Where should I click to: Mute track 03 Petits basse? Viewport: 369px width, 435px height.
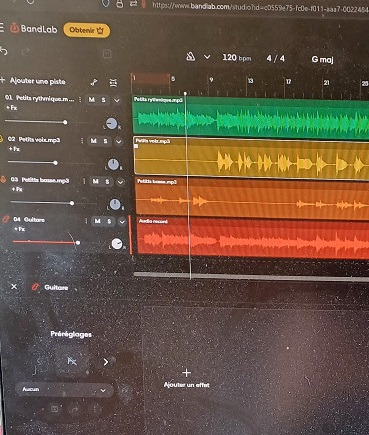96,181
